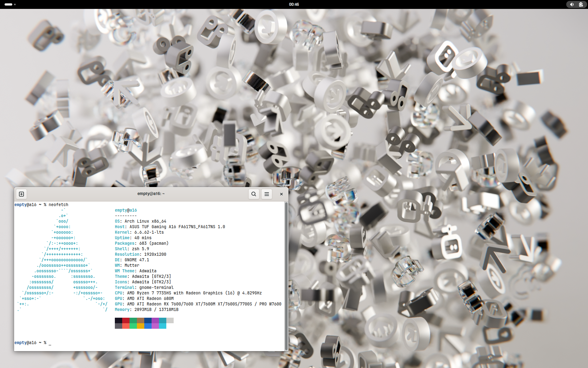This screenshot has width=588, height=368.
Task: Click the 'Memory: 2893MiB / 13718MiB' line
Action: [147, 309]
